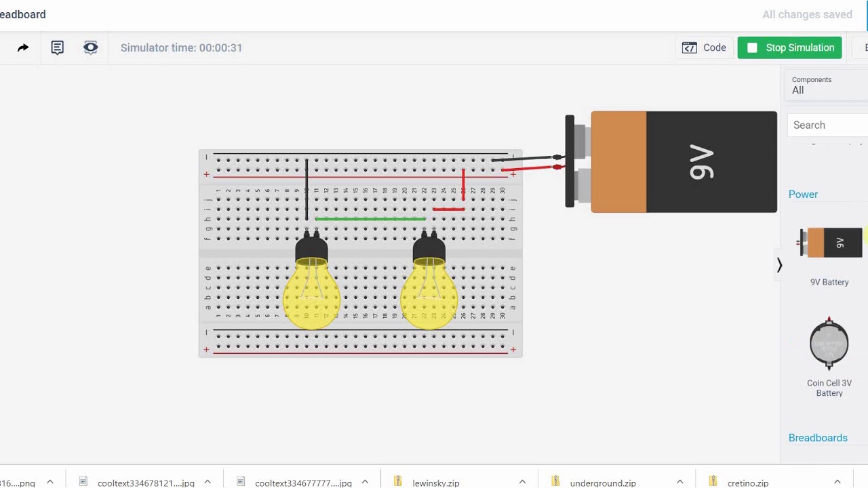
Task: Click the All changes saved status
Action: click(x=807, y=14)
